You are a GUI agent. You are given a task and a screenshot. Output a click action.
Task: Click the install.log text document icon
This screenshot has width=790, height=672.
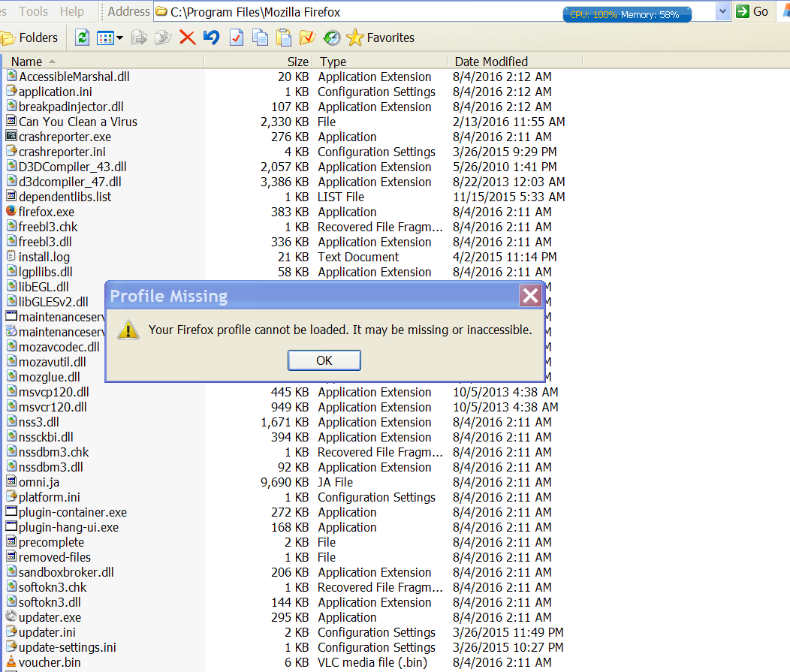tap(11, 256)
